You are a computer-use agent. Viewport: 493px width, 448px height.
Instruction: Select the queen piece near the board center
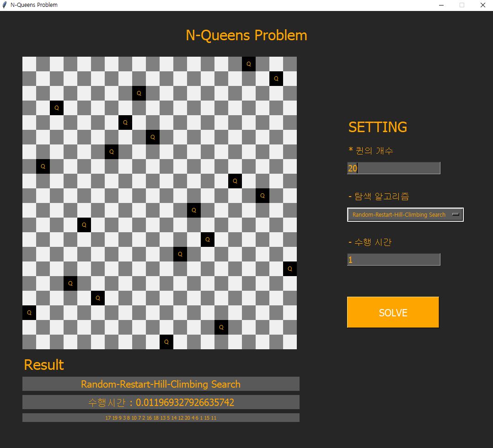[x=194, y=210]
